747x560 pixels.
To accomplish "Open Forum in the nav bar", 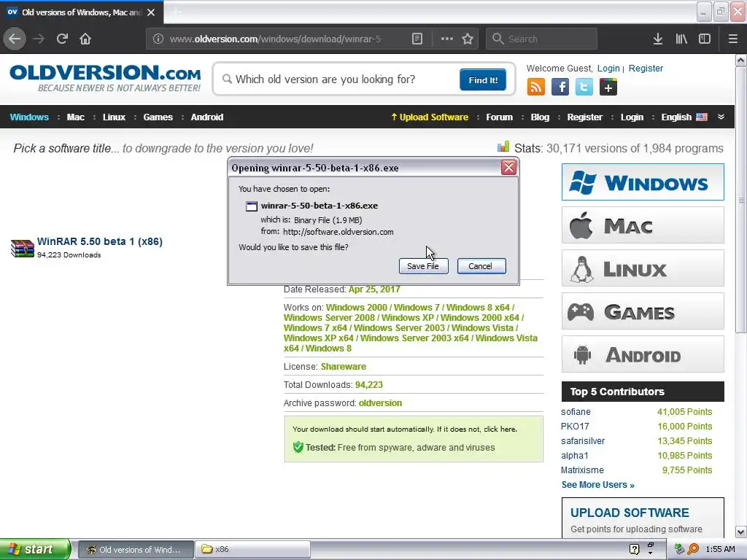I will click(499, 117).
